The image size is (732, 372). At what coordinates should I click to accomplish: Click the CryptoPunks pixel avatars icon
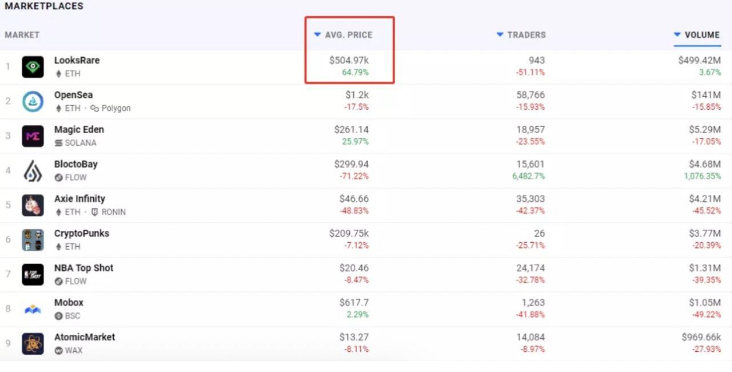33,240
